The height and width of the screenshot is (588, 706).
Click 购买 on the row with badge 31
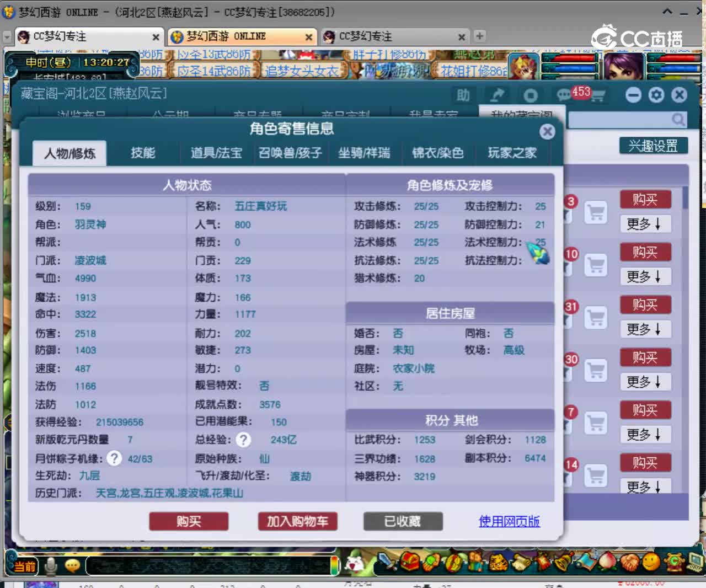point(645,304)
